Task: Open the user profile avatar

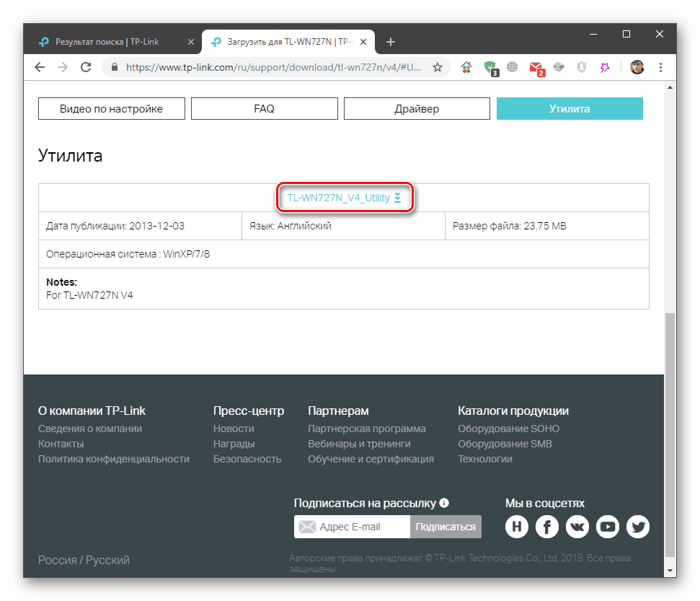Action: click(x=637, y=68)
